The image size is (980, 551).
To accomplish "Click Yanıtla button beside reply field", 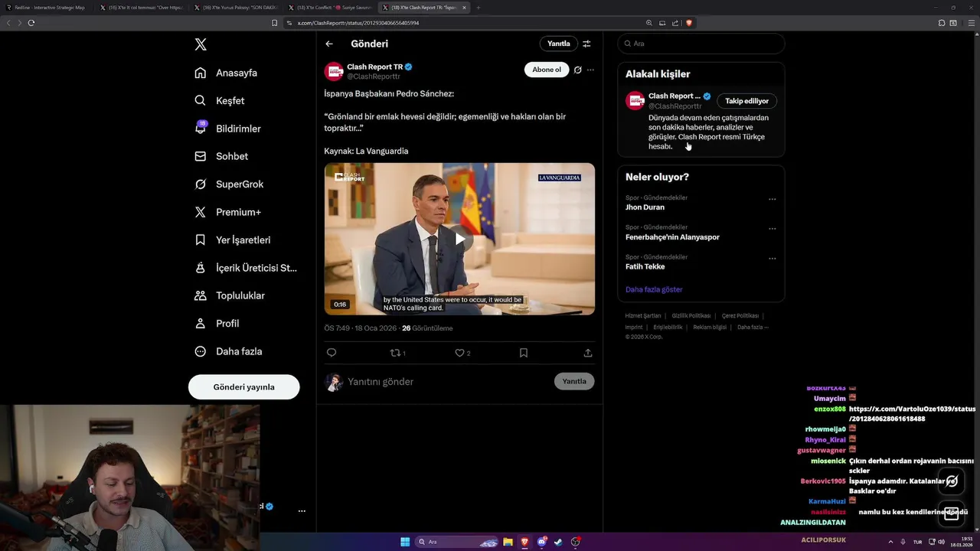I will pos(574,381).
